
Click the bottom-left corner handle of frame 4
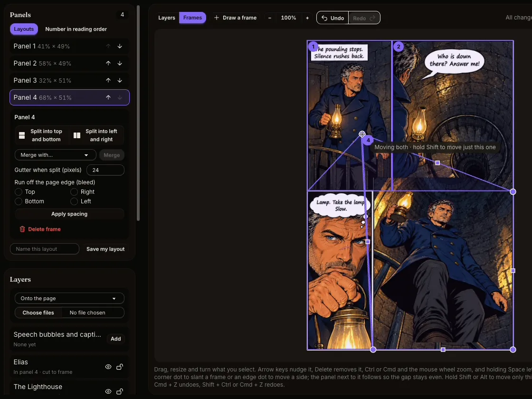coord(373,350)
